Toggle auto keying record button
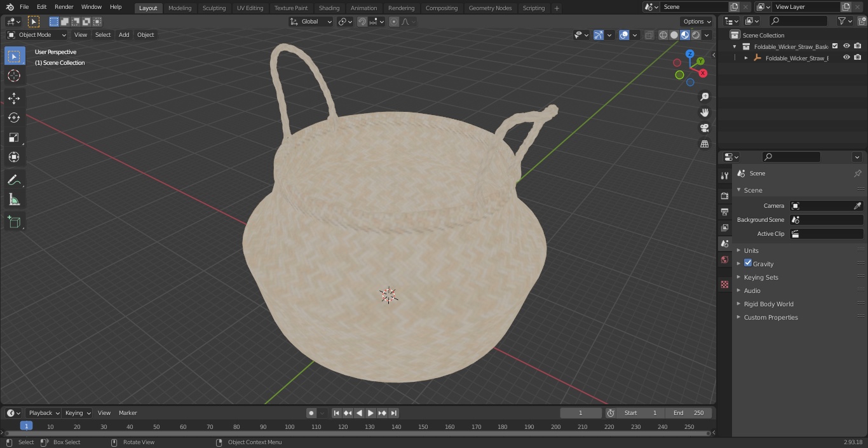This screenshot has height=448, width=868. click(x=311, y=413)
